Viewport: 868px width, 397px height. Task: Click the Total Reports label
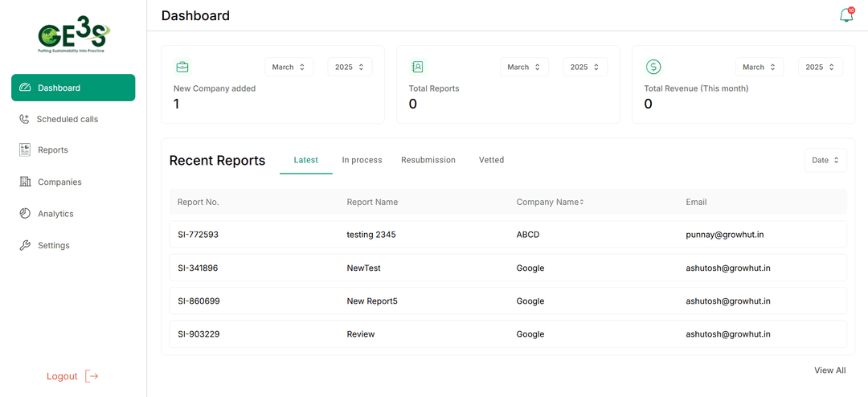tap(434, 88)
